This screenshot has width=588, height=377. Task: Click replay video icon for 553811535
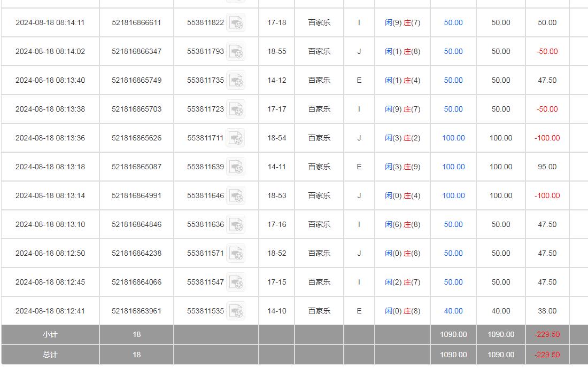coord(236,311)
